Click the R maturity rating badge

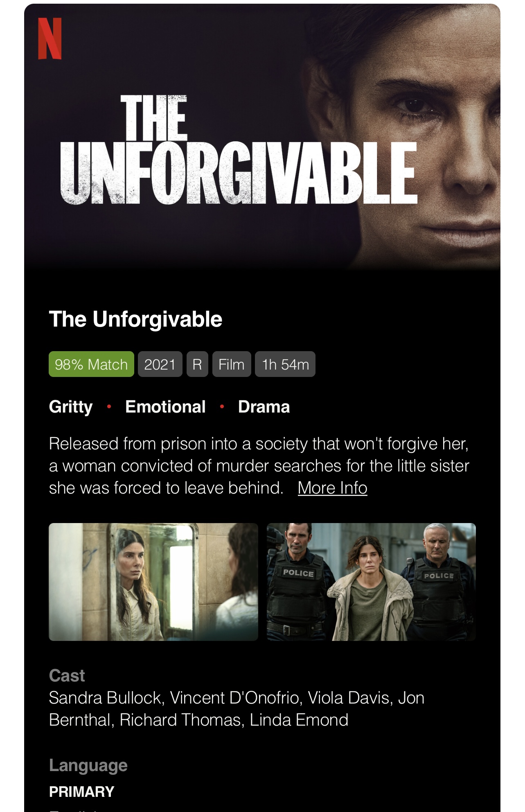[197, 364]
